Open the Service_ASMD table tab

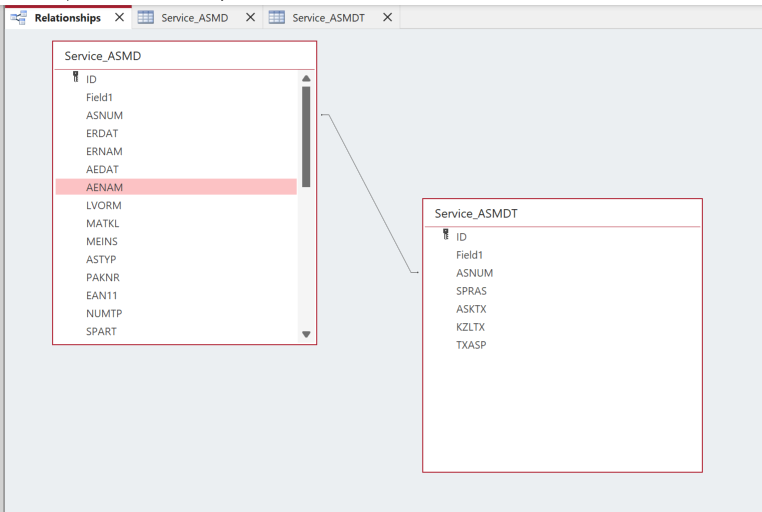tap(194, 18)
